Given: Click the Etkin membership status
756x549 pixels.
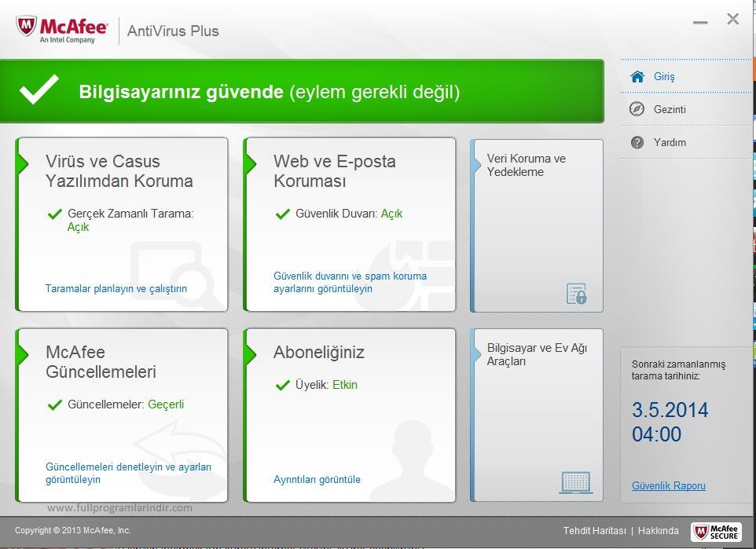Looking at the screenshot, I should [x=345, y=385].
